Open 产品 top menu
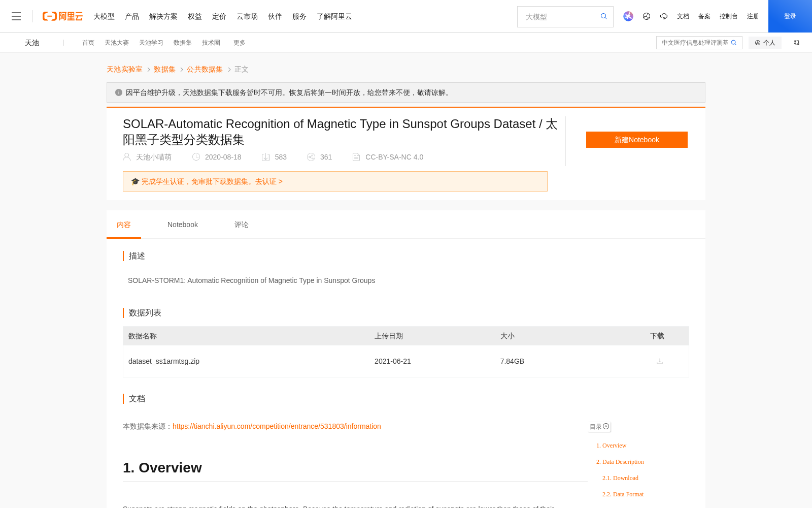The height and width of the screenshot is (508, 812). coord(132,16)
